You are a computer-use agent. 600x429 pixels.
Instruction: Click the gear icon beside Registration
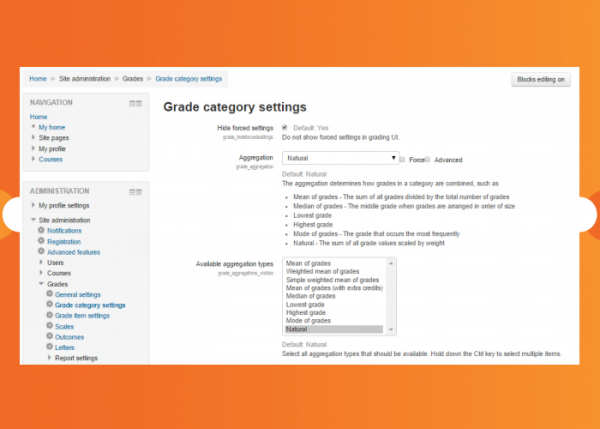[x=41, y=241]
